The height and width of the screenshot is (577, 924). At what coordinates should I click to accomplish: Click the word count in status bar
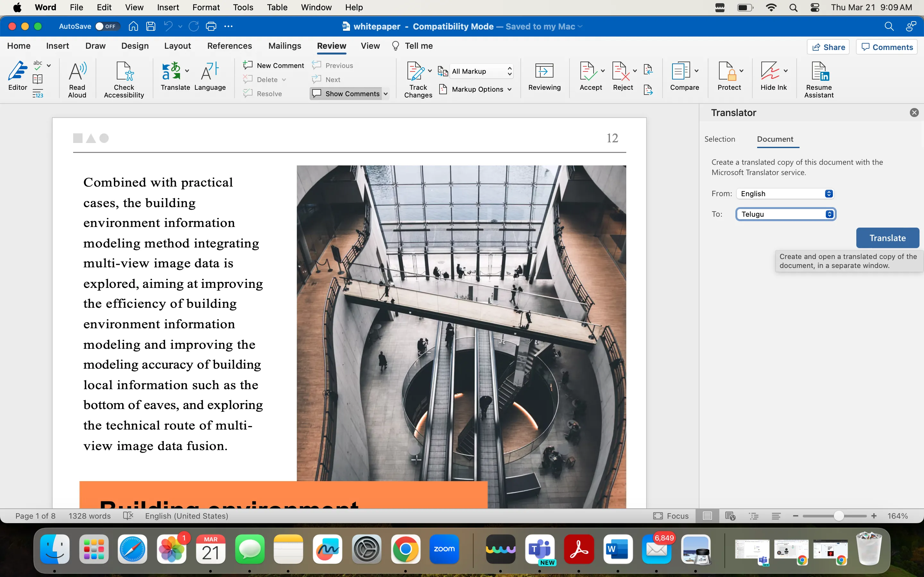click(89, 515)
